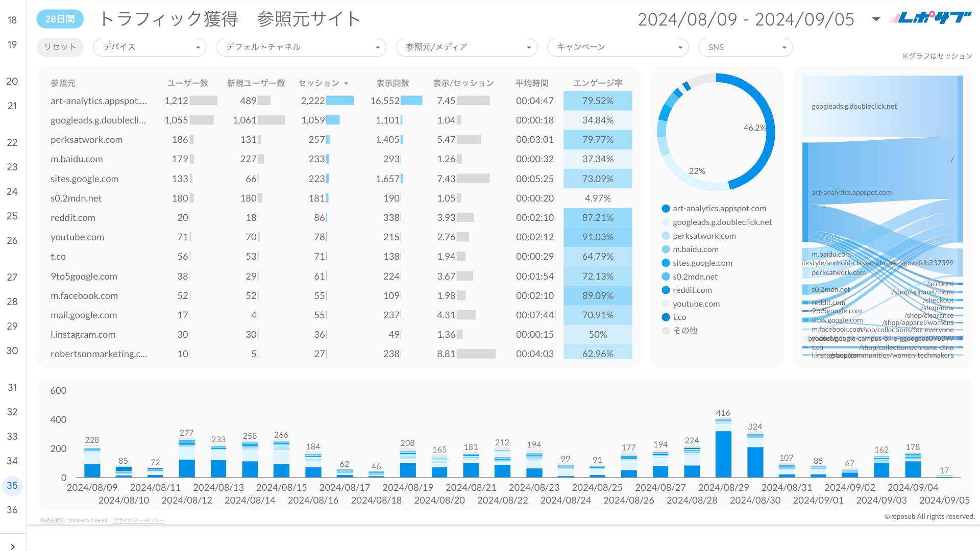Click the sort arrow on the セッション column

click(x=347, y=83)
